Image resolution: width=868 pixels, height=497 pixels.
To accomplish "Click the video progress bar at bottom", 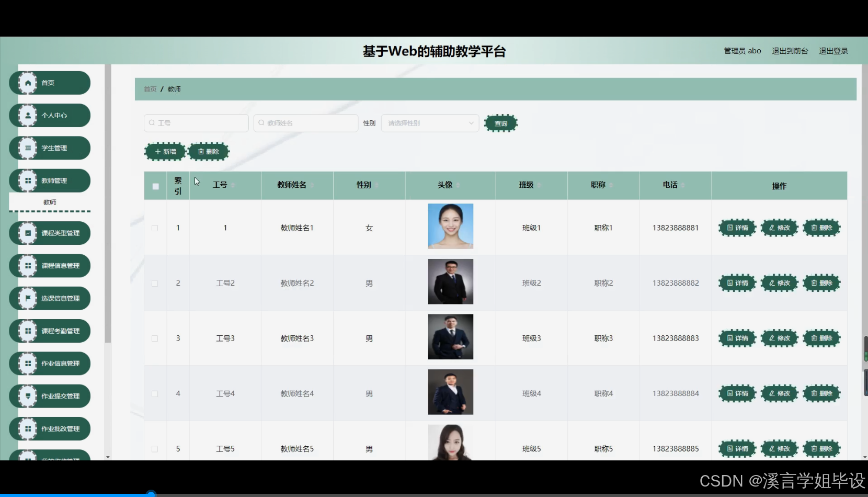I will (434, 494).
